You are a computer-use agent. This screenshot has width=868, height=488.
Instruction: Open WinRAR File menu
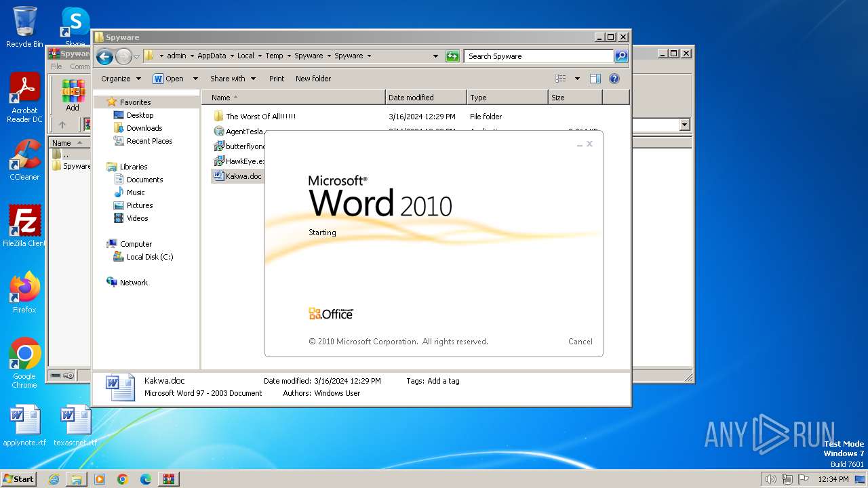(x=56, y=66)
